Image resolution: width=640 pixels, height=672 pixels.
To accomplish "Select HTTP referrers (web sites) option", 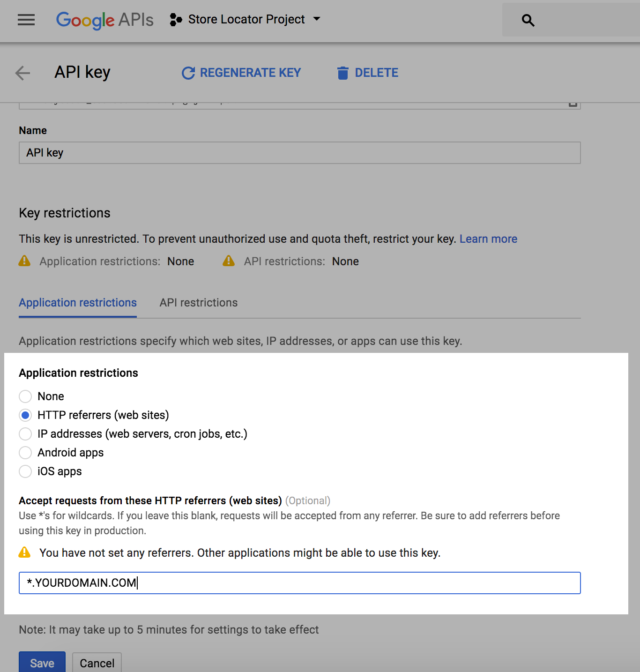I will [25, 415].
